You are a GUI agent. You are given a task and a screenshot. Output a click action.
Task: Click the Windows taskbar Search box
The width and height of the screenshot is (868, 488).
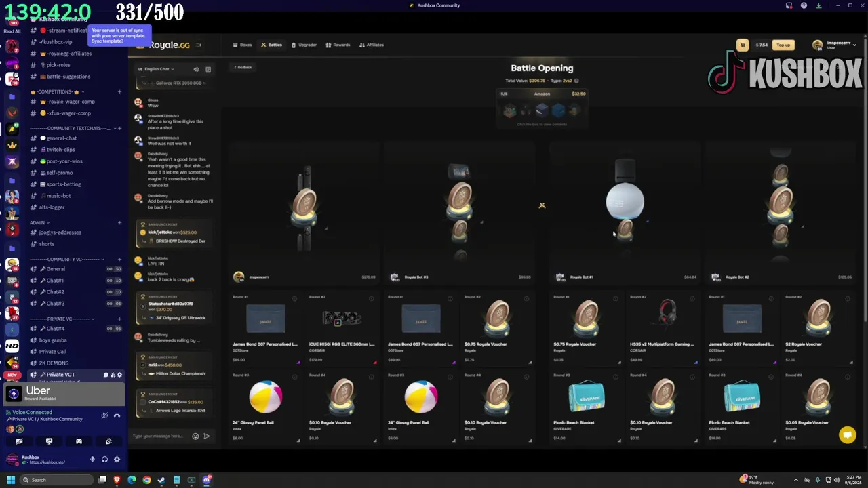(x=57, y=480)
